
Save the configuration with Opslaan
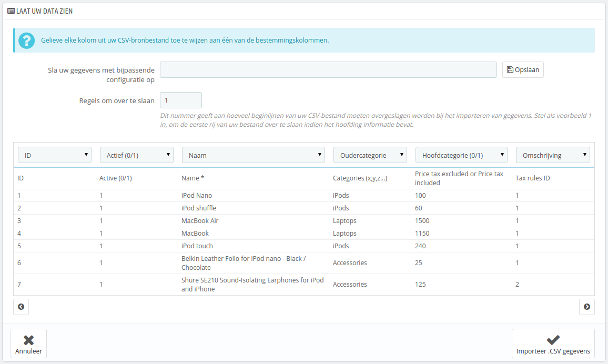pyautogui.click(x=523, y=70)
